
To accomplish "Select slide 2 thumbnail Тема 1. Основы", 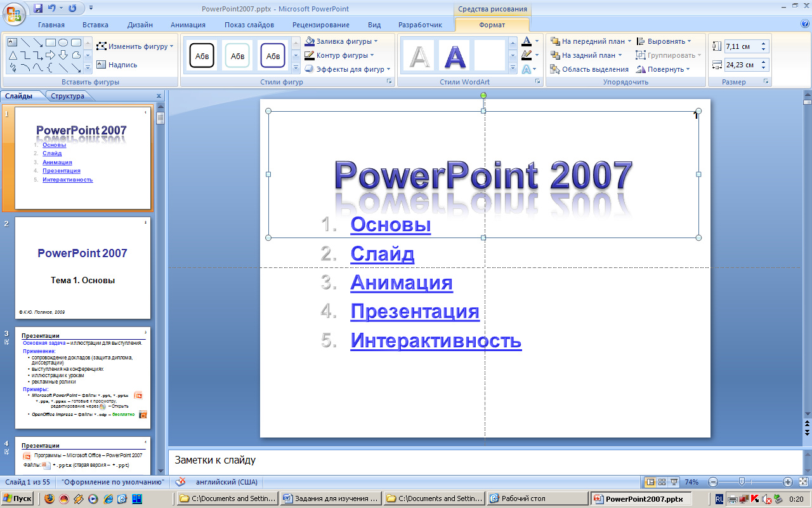I will [82, 268].
